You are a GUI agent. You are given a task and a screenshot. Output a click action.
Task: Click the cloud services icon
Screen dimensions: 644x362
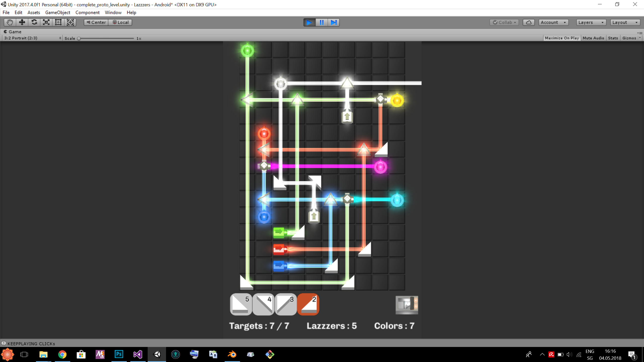pyautogui.click(x=529, y=22)
